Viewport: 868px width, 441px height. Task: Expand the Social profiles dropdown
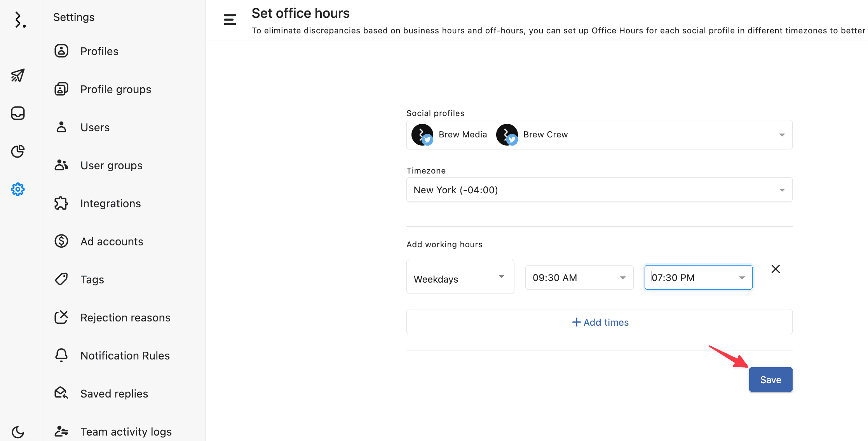[x=782, y=135]
